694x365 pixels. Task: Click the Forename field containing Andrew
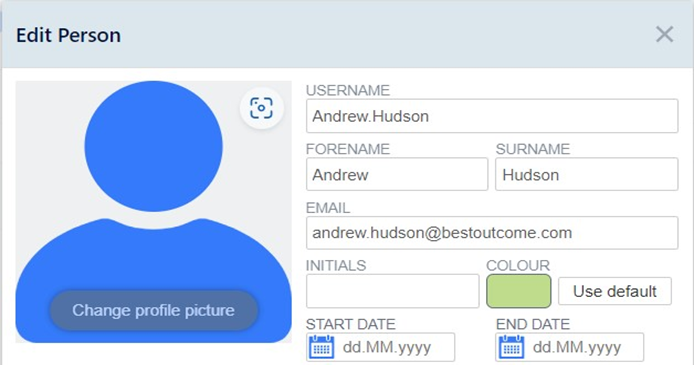click(397, 174)
